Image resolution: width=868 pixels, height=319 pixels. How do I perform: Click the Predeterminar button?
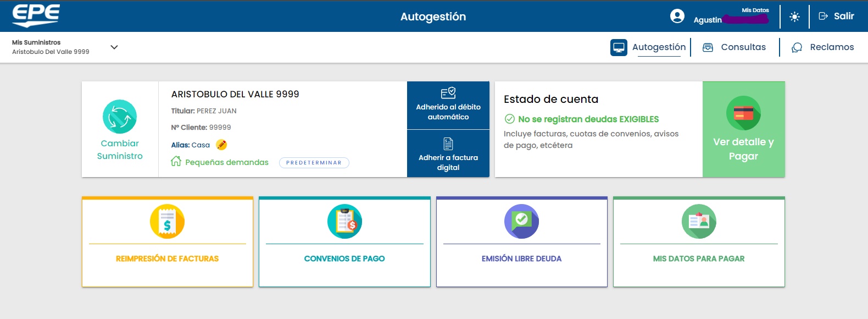314,163
